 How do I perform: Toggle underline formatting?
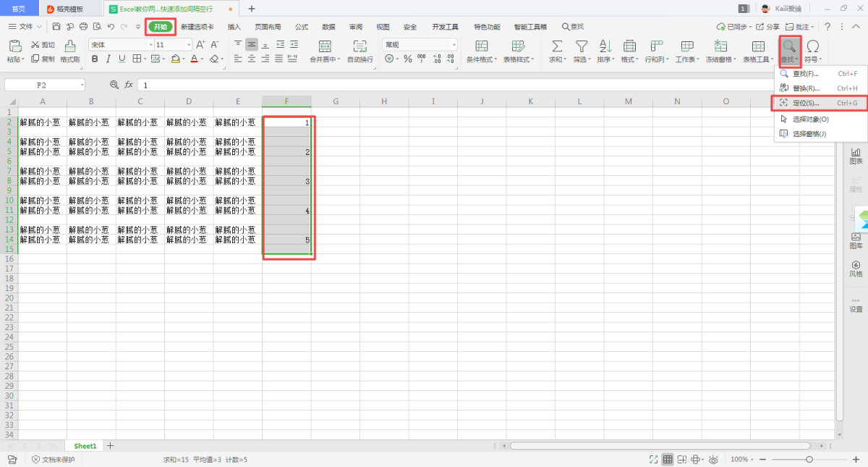point(122,59)
